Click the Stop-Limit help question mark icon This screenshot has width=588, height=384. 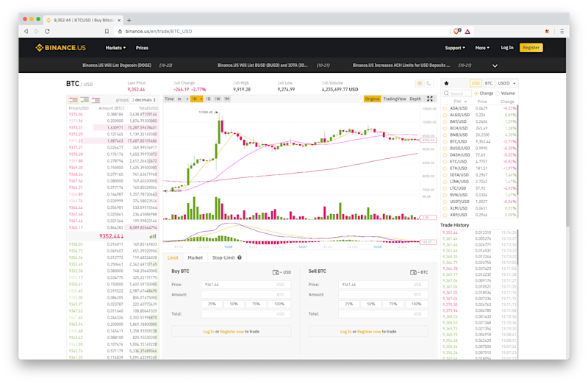240,257
